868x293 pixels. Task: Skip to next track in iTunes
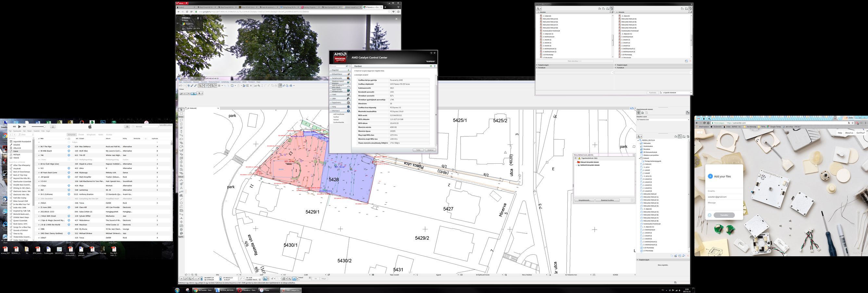click(25, 127)
